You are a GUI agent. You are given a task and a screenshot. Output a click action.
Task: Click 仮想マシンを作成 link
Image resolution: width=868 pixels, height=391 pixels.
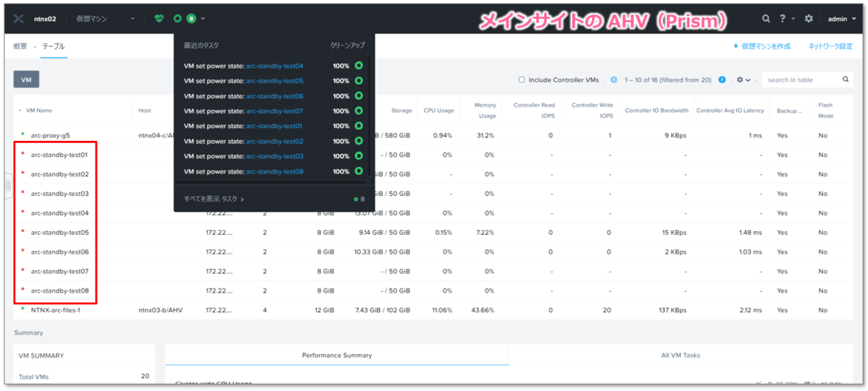[762, 46]
